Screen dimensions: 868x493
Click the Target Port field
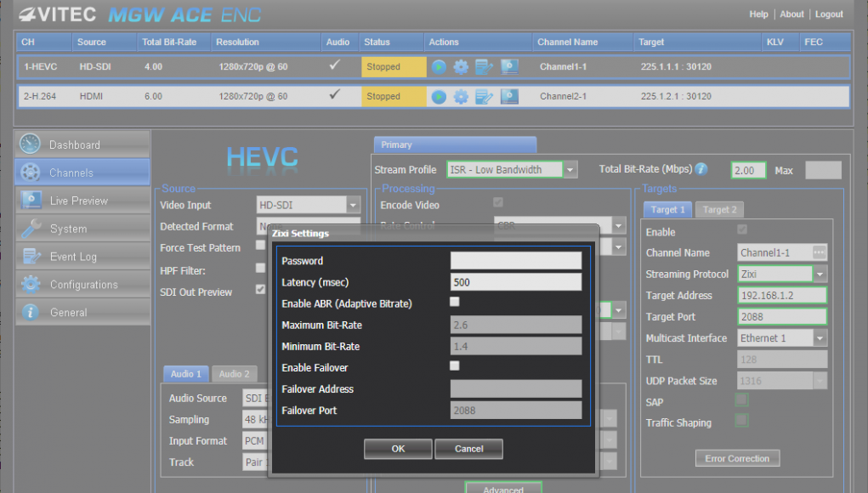pos(782,316)
